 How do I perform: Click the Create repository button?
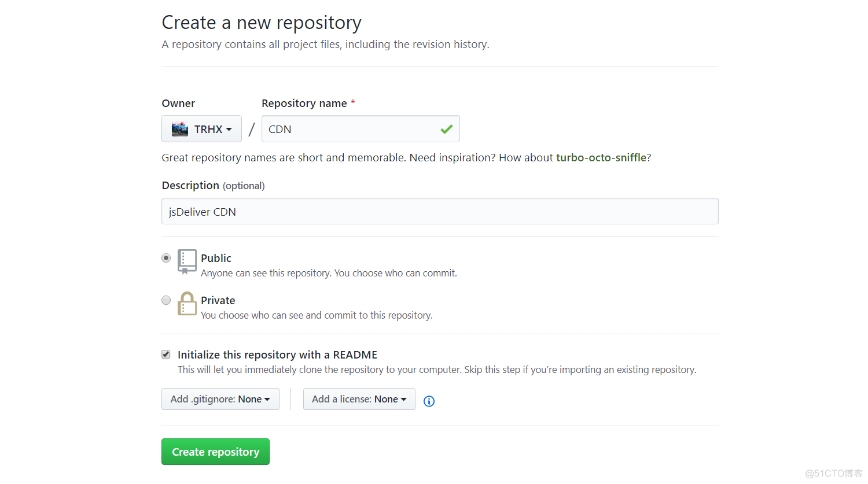click(x=215, y=451)
